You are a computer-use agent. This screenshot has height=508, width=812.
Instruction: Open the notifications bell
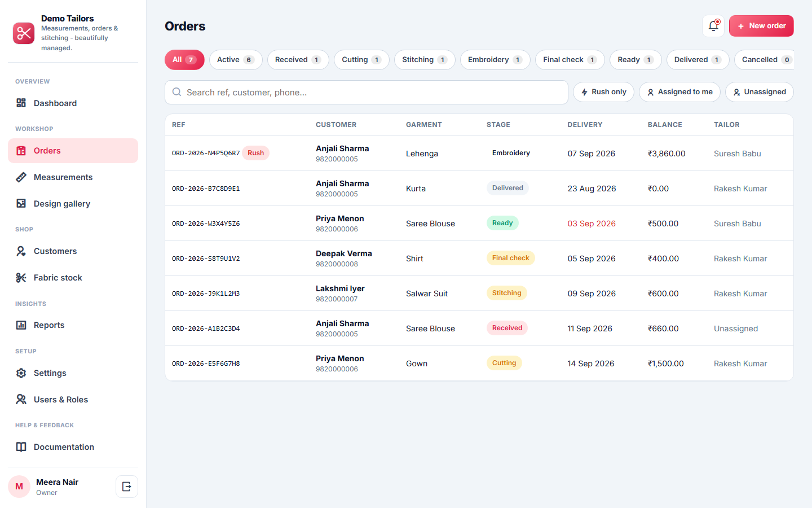(x=713, y=26)
